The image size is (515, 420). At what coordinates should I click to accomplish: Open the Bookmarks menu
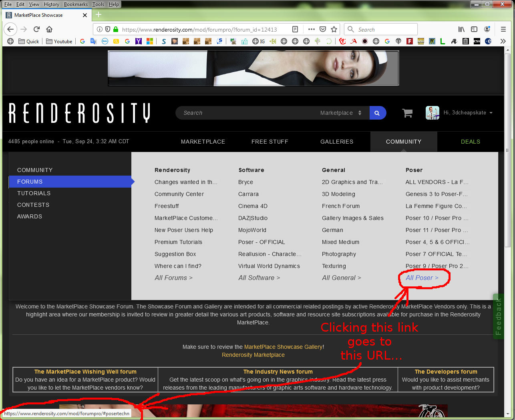point(76,4)
